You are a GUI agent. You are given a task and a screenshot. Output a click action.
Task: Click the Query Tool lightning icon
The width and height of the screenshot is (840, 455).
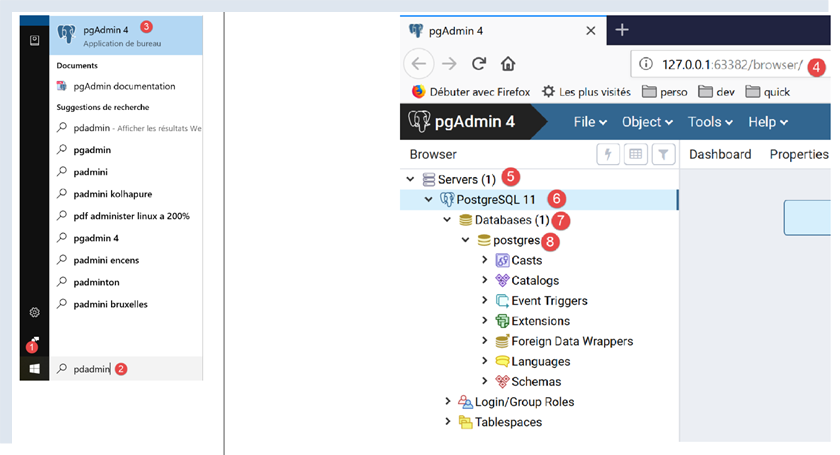(x=608, y=154)
